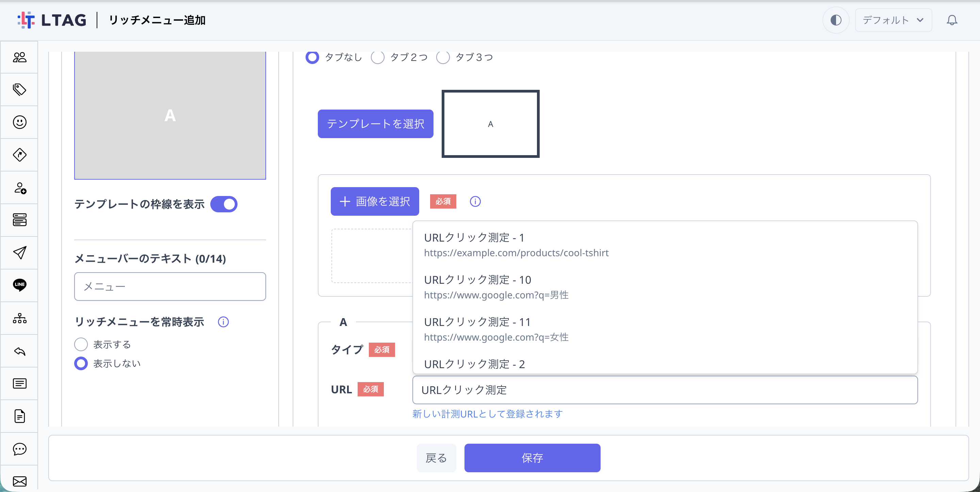Click the paper plane send icon in sidebar
The width and height of the screenshot is (980, 492).
[x=19, y=253]
